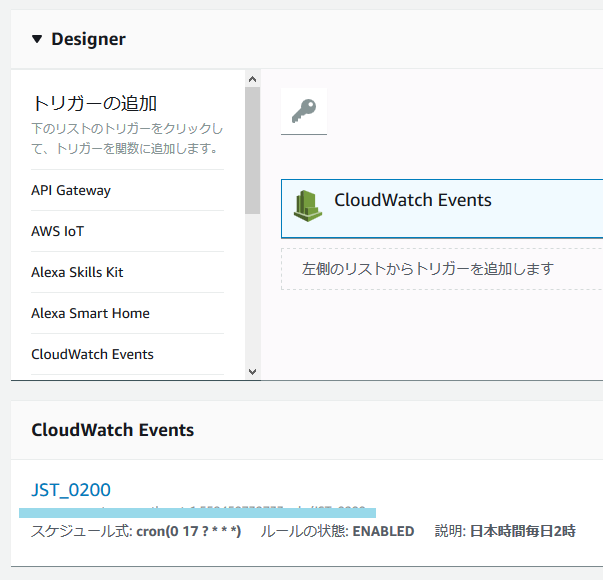
Task: Choose Alexa Smart Home trigger
Action: tap(90, 313)
